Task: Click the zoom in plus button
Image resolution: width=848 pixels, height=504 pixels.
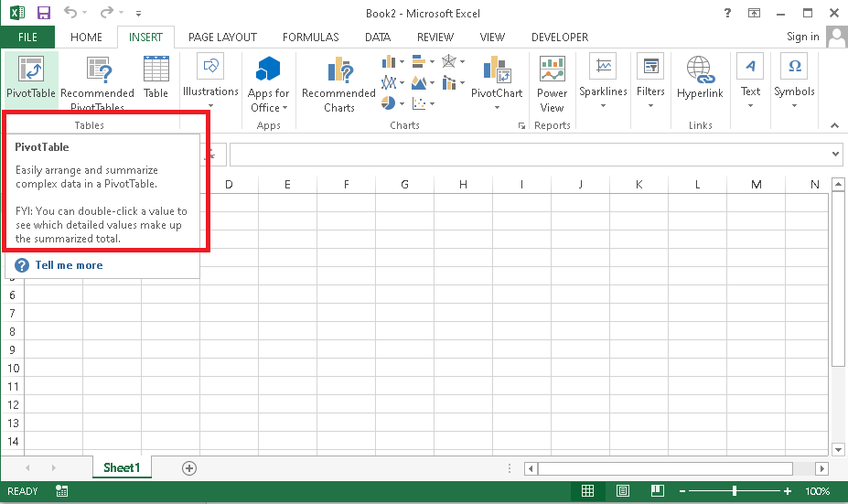Action: coord(788,491)
